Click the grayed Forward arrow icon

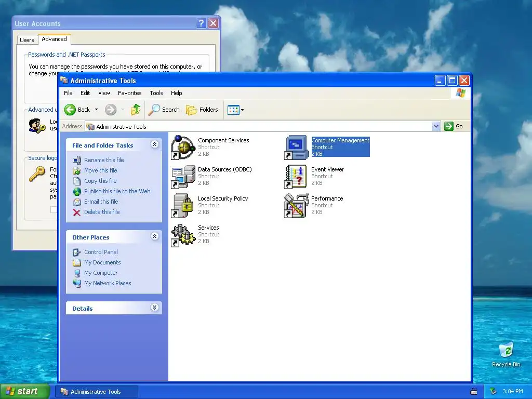111,110
